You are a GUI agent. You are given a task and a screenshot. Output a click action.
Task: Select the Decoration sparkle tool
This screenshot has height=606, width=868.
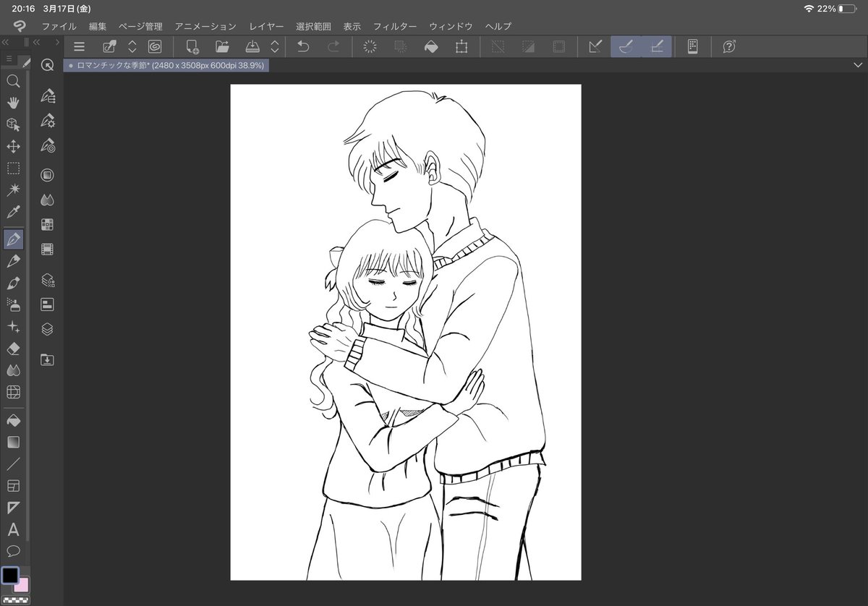click(13, 327)
